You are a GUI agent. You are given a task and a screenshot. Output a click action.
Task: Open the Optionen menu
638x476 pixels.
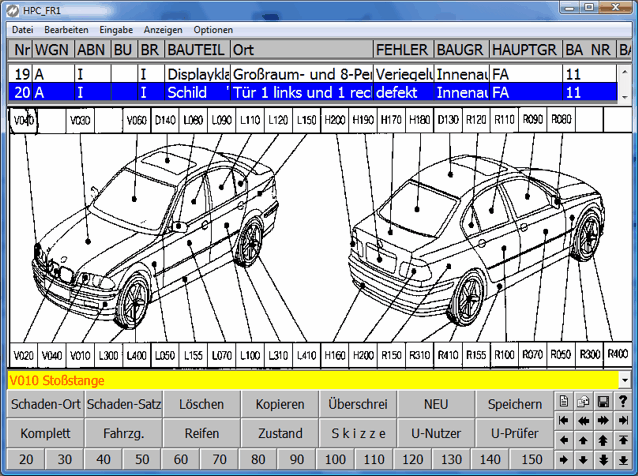(213, 30)
